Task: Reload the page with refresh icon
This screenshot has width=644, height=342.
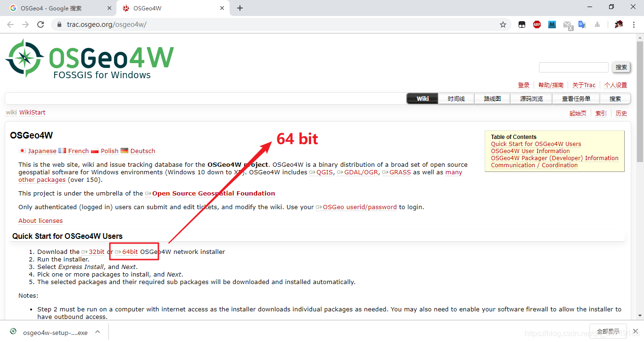Action: [41, 24]
